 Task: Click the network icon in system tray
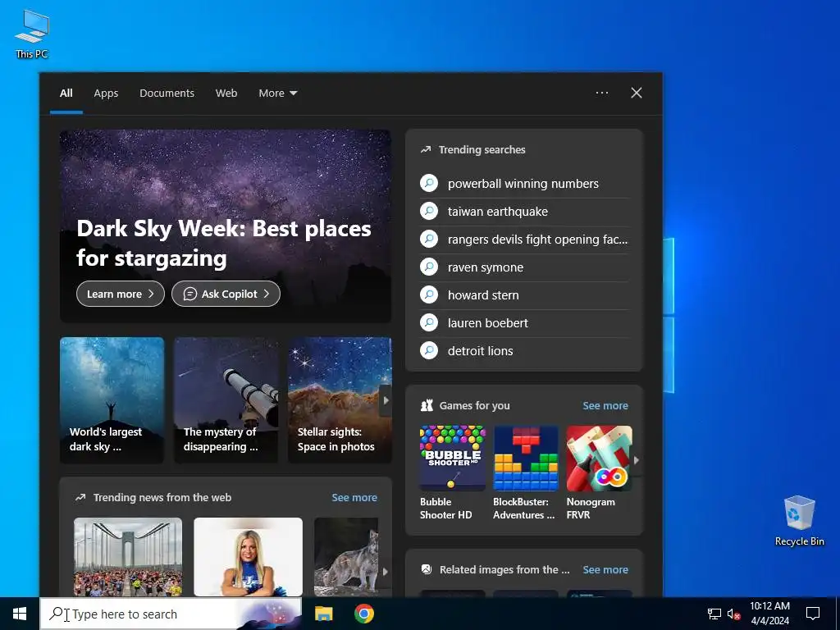[714, 614]
